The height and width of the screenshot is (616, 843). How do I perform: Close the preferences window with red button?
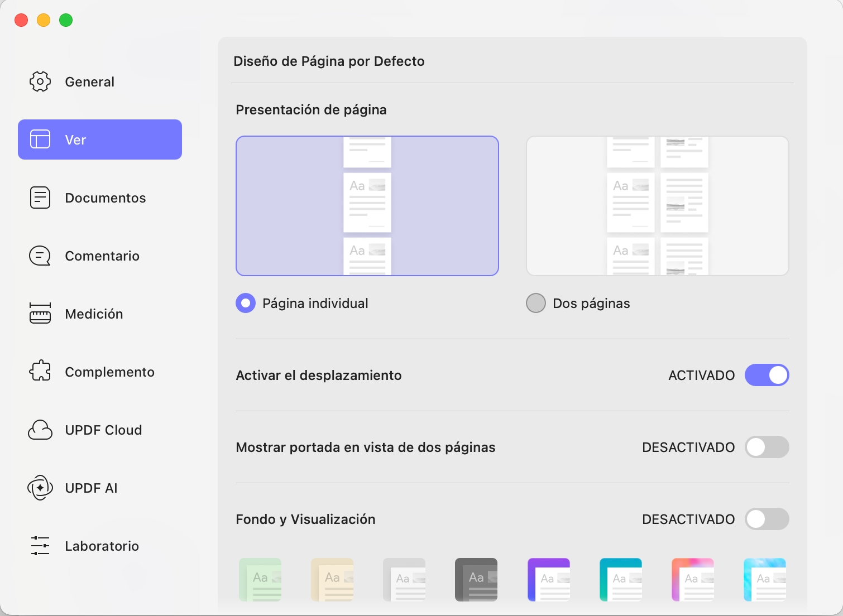[x=21, y=20]
